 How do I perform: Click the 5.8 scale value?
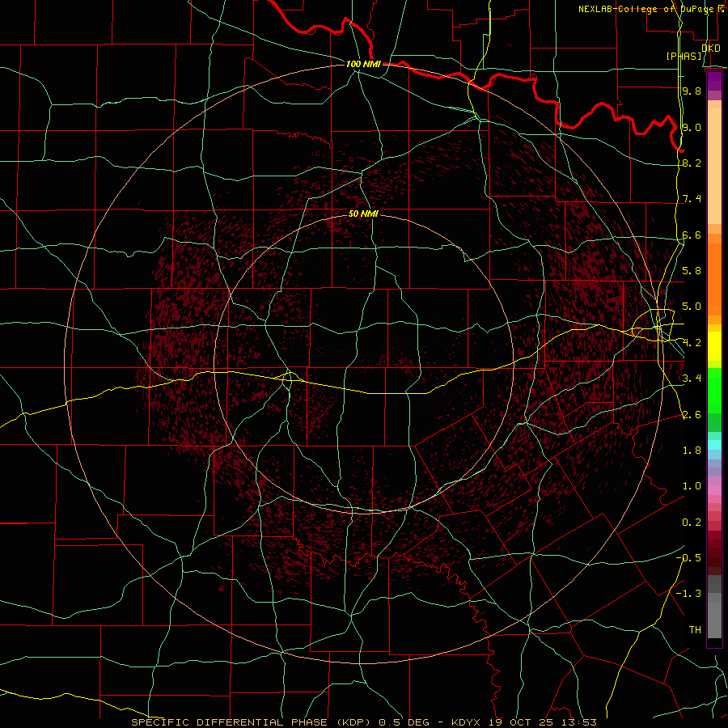[x=692, y=270]
